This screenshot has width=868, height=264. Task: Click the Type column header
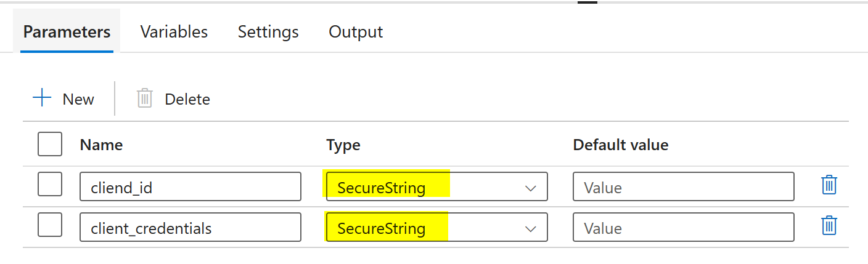[343, 145]
